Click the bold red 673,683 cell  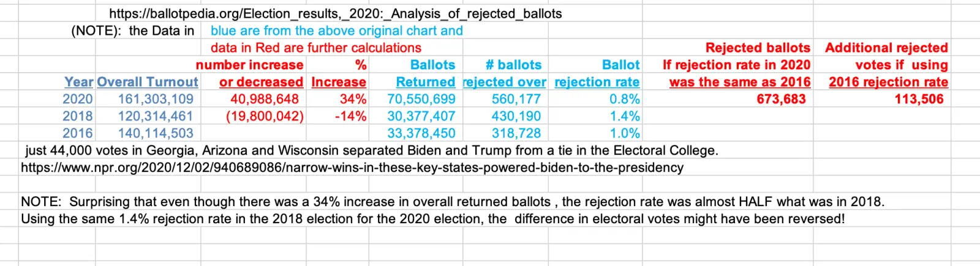coord(781,99)
